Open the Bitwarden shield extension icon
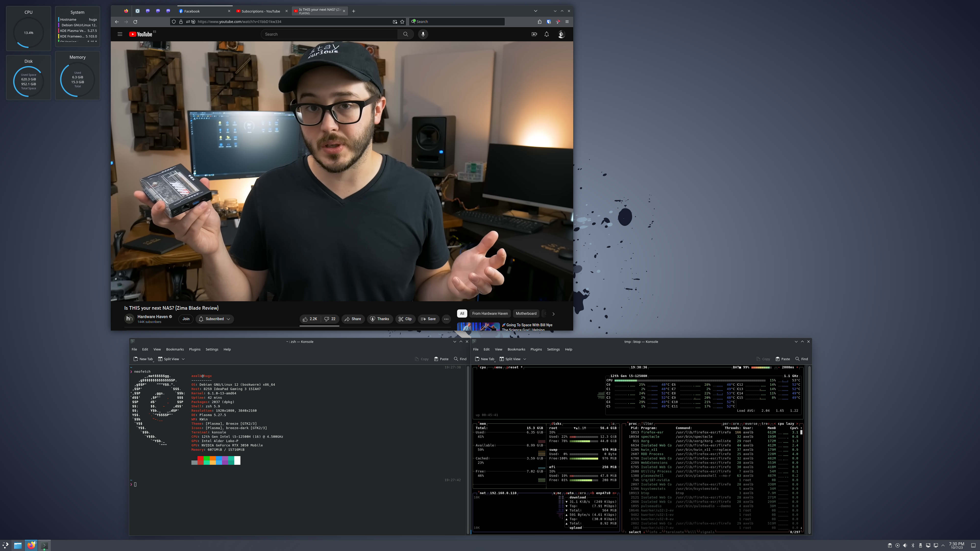Screen dimensions: 980x551 click(x=549, y=22)
